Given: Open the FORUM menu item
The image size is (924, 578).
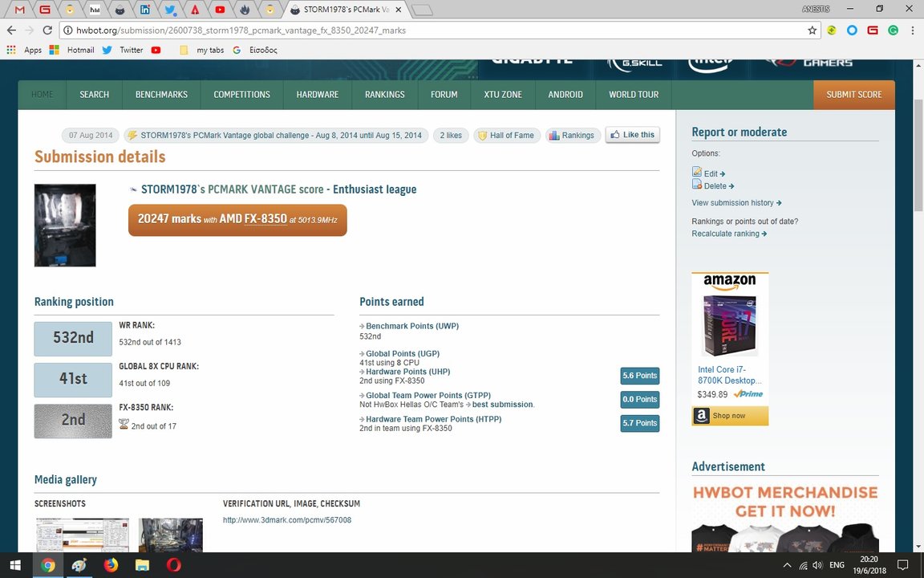Looking at the screenshot, I should point(444,95).
